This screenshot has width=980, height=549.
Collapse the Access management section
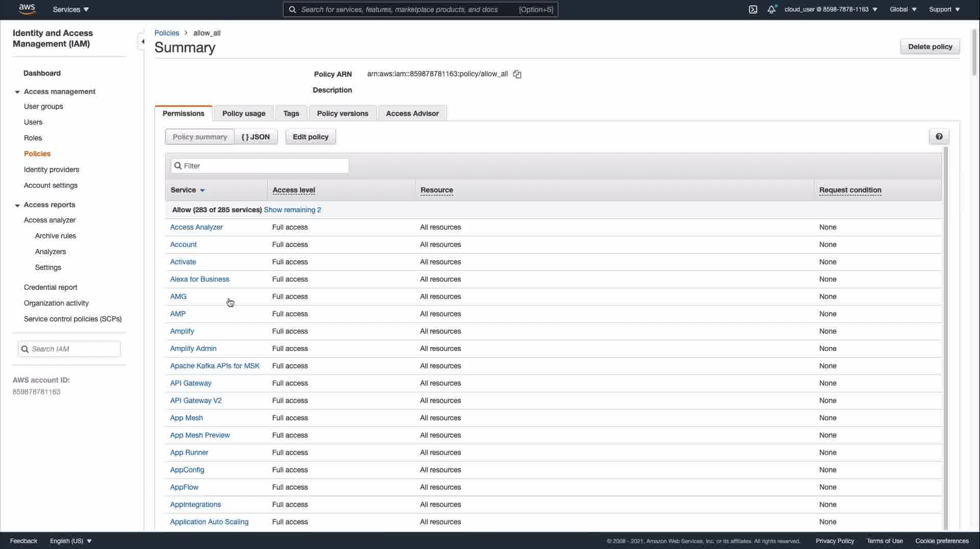(17, 92)
